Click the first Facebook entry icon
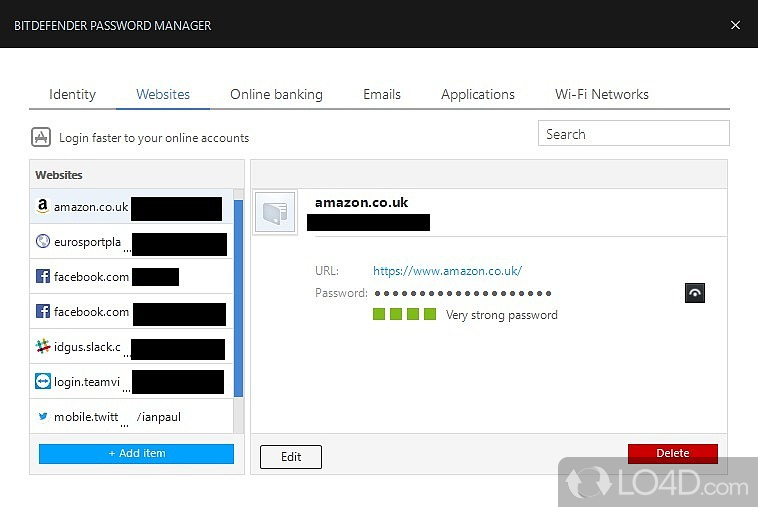This screenshot has width=758, height=507. pyautogui.click(x=43, y=276)
